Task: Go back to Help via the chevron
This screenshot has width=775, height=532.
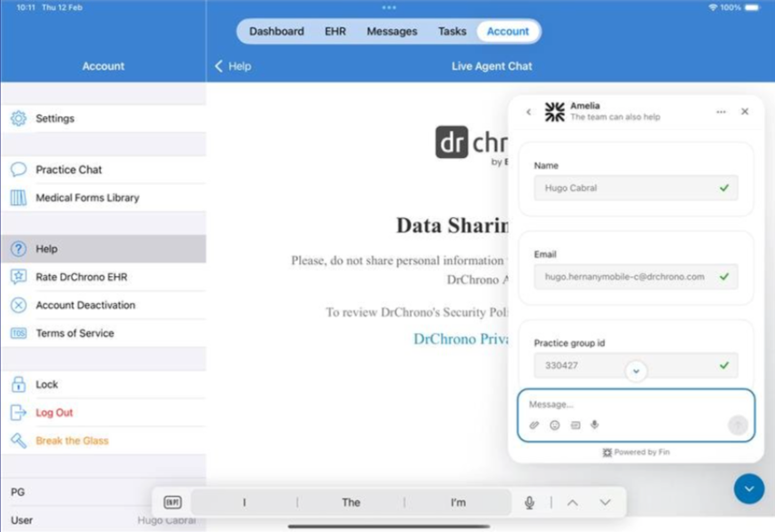Action: (219, 66)
